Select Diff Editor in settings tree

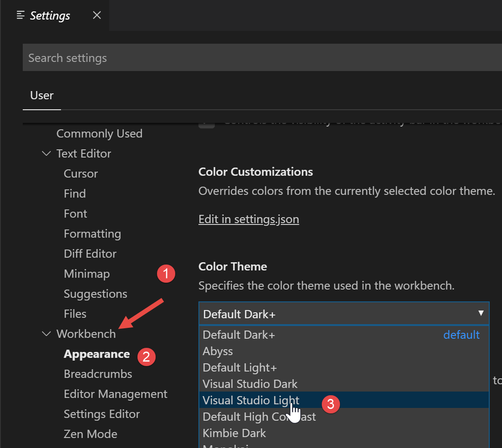click(x=90, y=254)
